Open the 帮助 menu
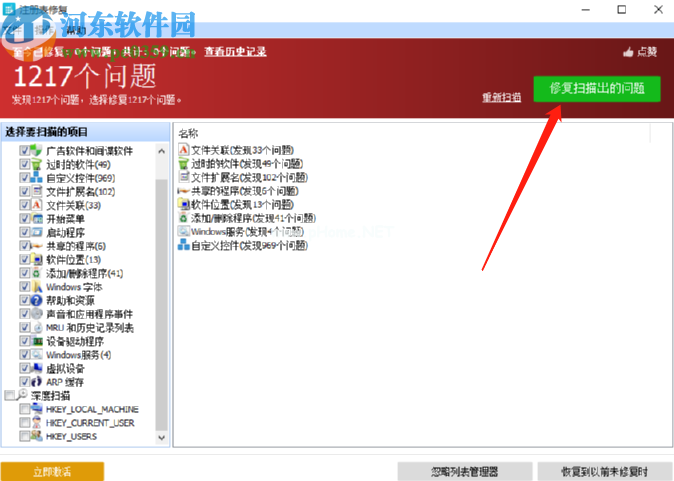Image resolution: width=674 pixels, height=481 pixels. pos(76,30)
